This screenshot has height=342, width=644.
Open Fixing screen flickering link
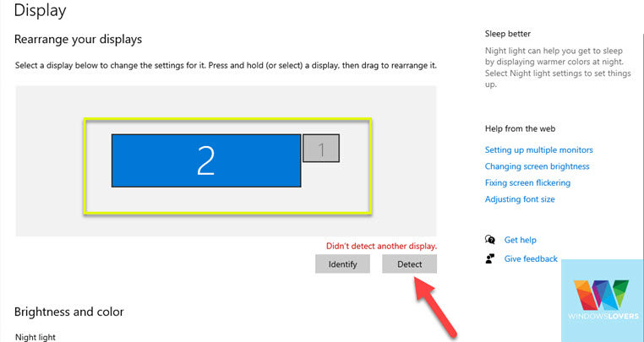click(x=527, y=182)
